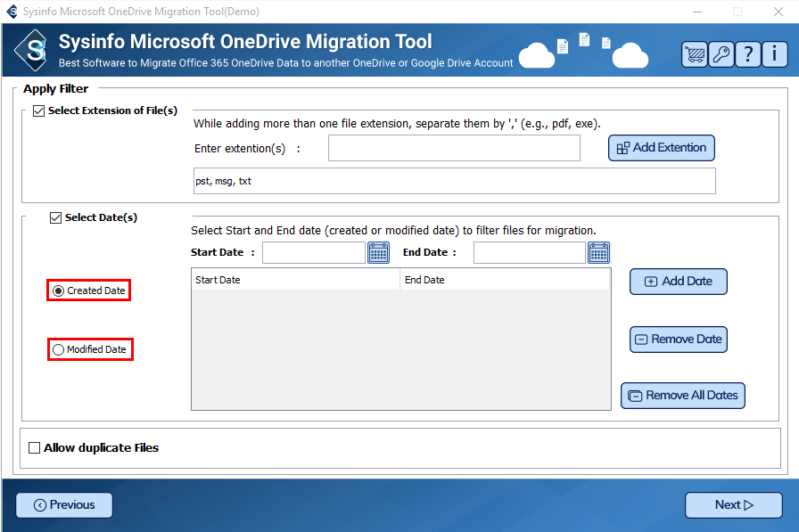Toggle the Select Date(s) checkbox
The height and width of the screenshot is (532, 799).
pyautogui.click(x=55, y=217)
